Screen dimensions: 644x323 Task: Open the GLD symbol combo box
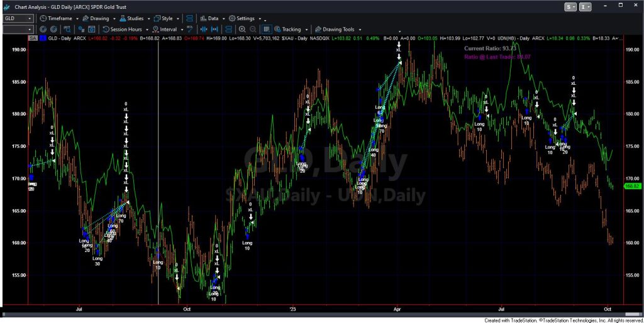18,18
